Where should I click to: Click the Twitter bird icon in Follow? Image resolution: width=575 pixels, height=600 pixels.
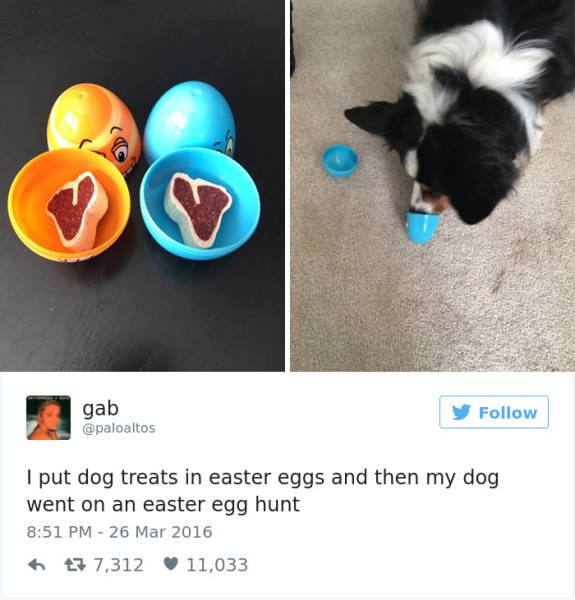(x=461, y=412)
